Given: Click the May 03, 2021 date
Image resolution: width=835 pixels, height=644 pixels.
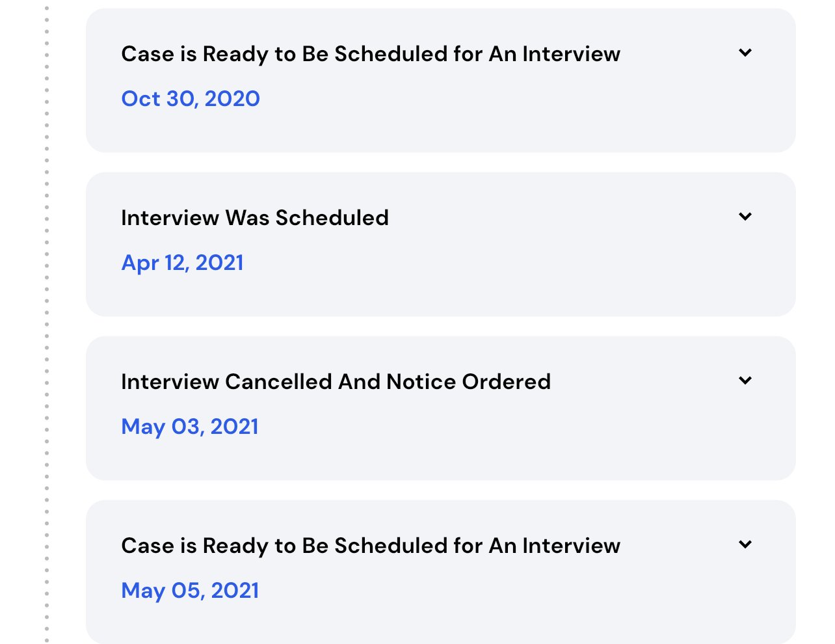Looking at the screenshot, I should click(x=190, y=427).
